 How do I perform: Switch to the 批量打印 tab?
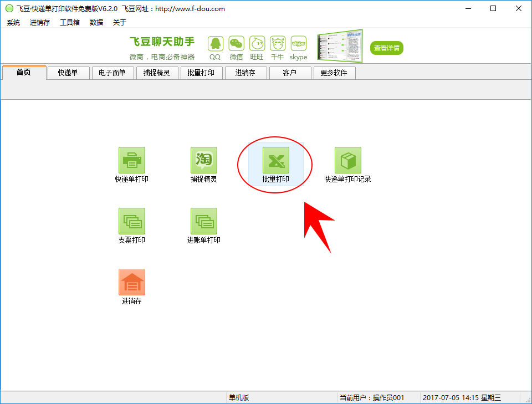point(201,73)
